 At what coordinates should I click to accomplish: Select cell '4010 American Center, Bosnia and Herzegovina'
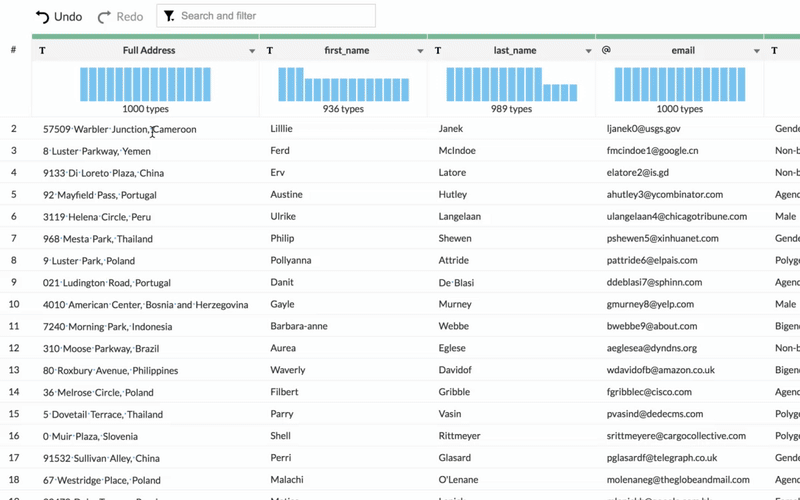(145, 305)
